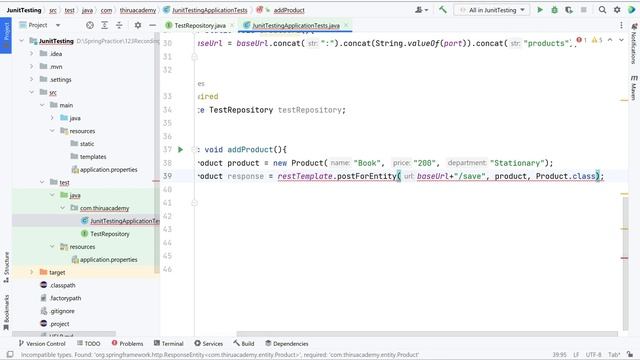This screenshot has width=640, height=360.
Task: Run addProduct test from gutter arrow
Action: pyautogui.click(x=180, y=149)
